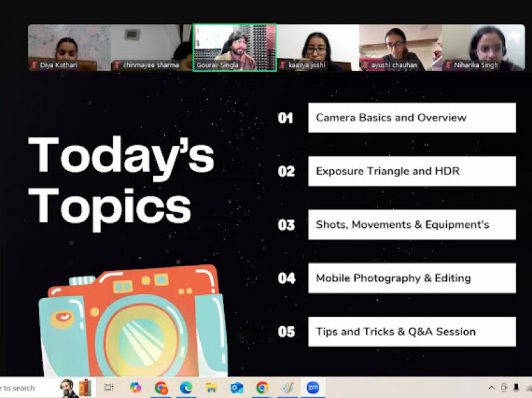Open the Outlook taskbar icon
Viewport: 532px width, 398px height.
tap(237, 387)
